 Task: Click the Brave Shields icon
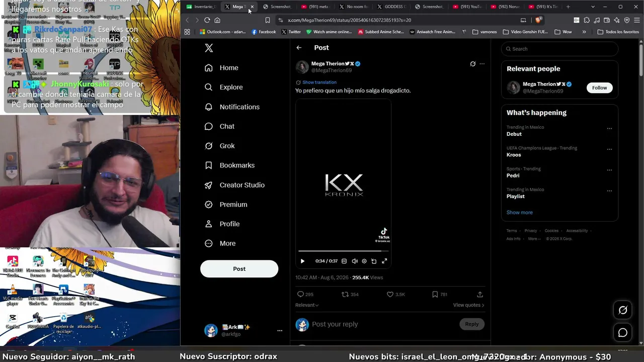click(x=538, y=20)
